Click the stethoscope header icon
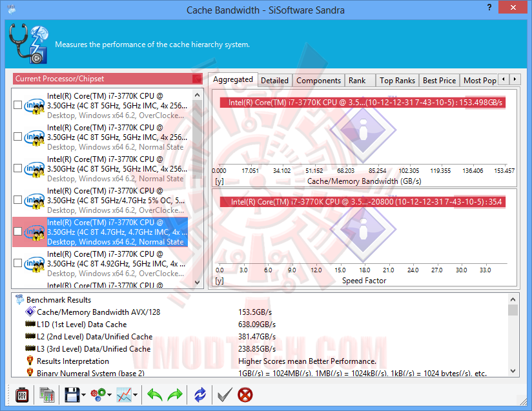 [28, 43]
